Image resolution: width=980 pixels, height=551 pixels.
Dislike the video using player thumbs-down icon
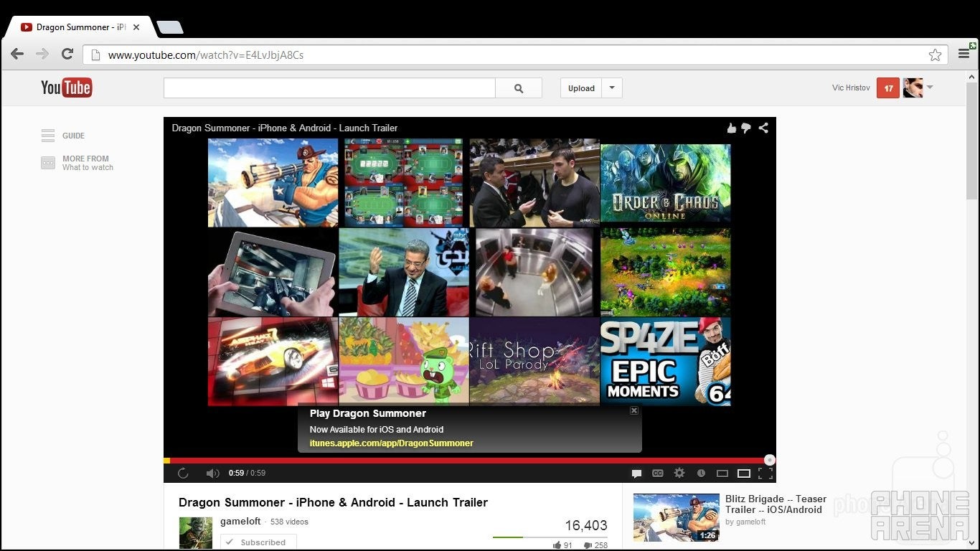click(x=746, y=128)
